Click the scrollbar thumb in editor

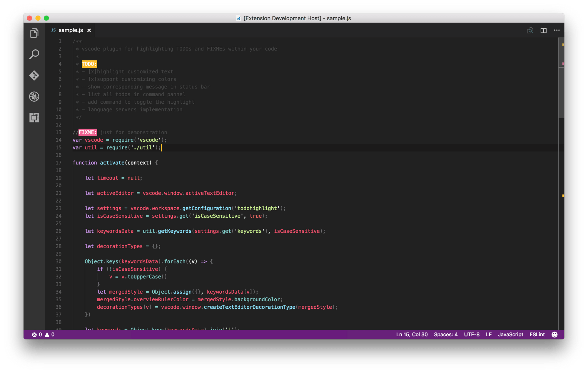(x=561, y=78)
